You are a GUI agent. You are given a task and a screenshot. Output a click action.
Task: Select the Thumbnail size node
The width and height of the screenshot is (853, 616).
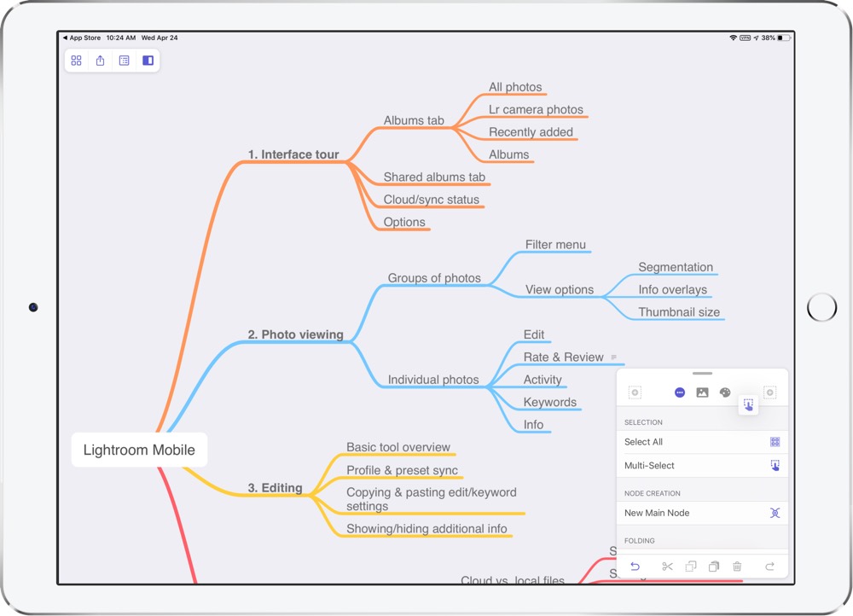[x=679, y=312]
